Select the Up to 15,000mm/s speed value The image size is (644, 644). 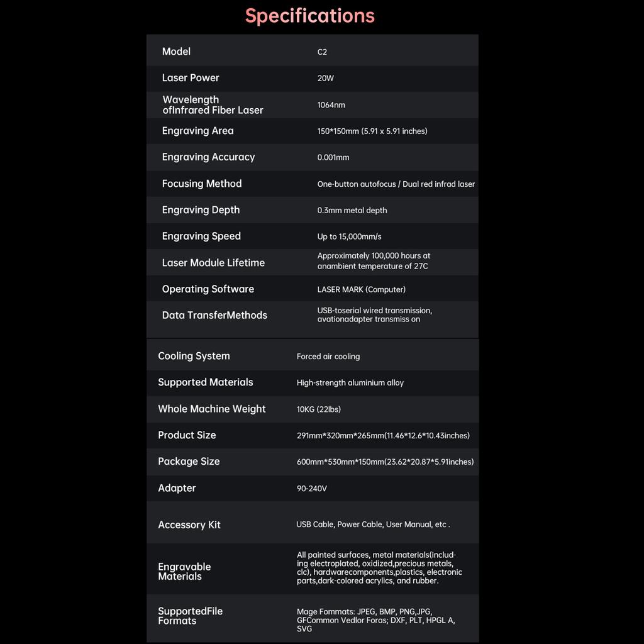pyautogui.click(x=349, y=237)
